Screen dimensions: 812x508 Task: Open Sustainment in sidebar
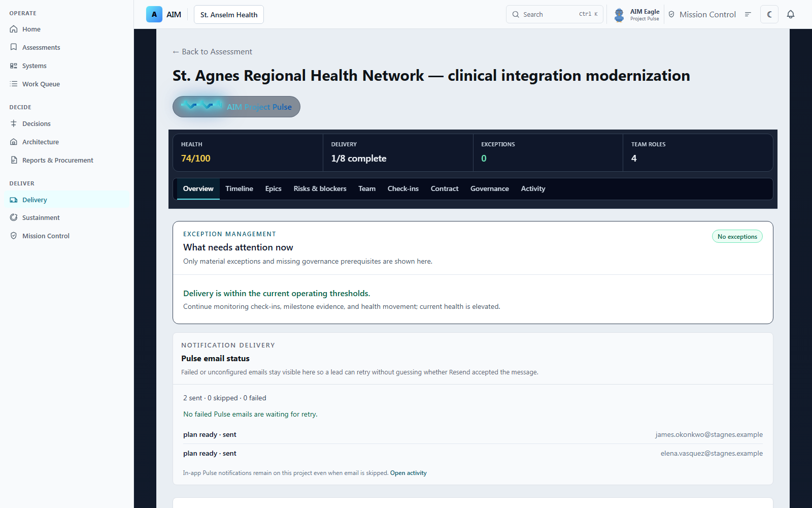coord(66,217)
